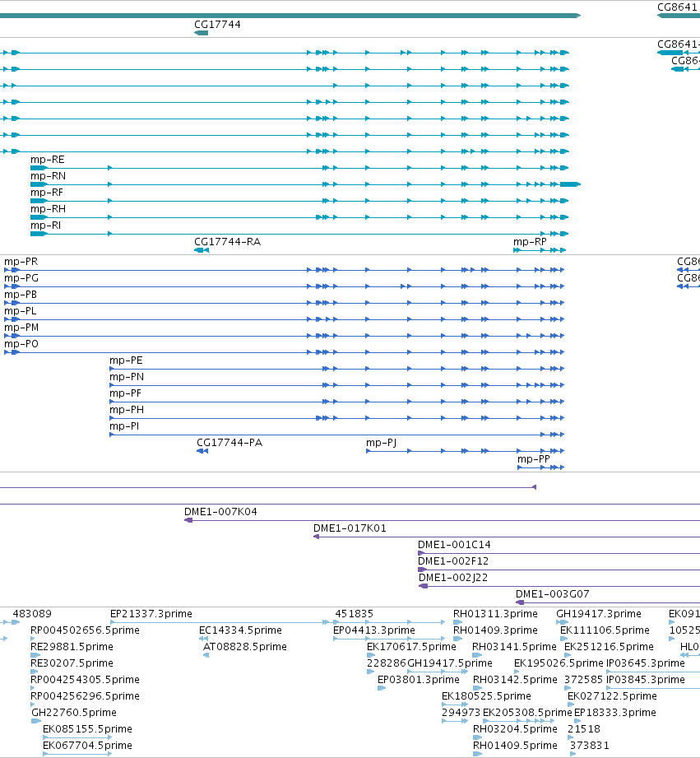Select the mp-PE protein label
Viewport: 700px width, 758px height.
tap(126, 360)
